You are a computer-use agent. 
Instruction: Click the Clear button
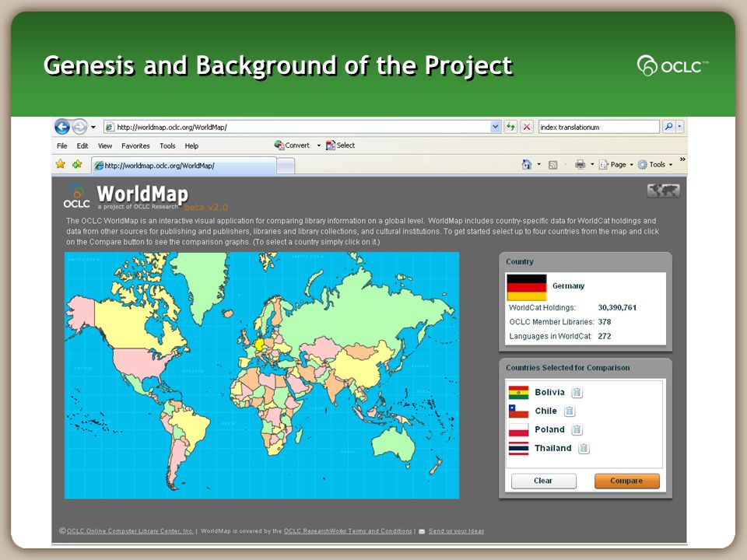click(x=544, y=481)
